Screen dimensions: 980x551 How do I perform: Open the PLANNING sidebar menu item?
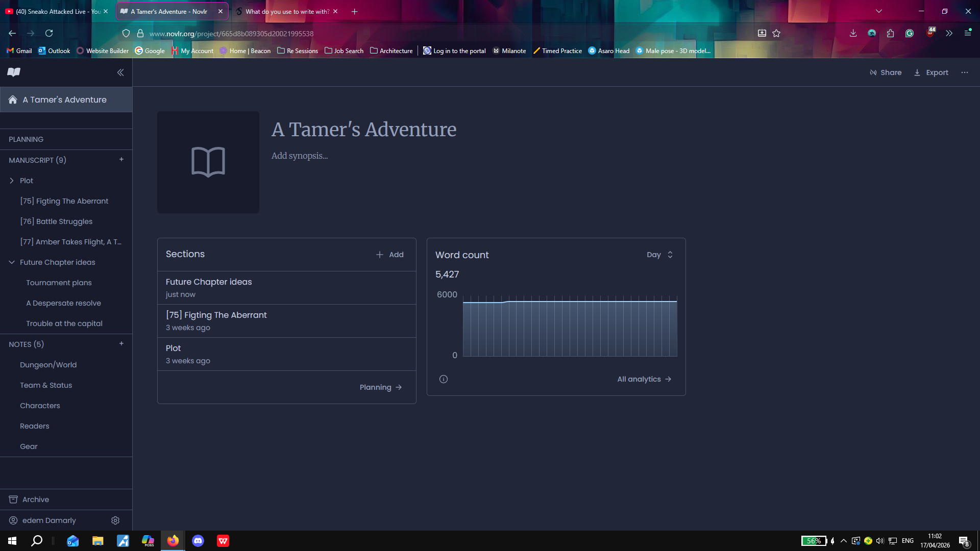[x=26, y=139]
